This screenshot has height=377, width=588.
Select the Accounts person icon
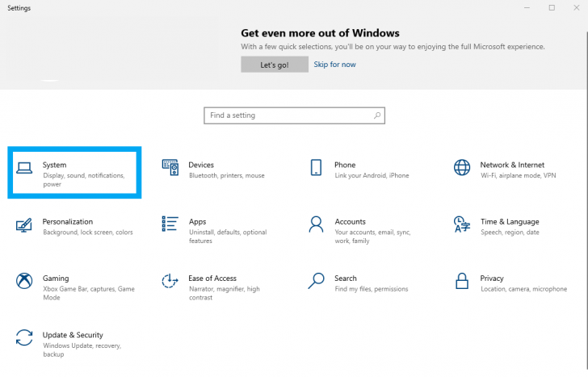(x=316, y=224)
